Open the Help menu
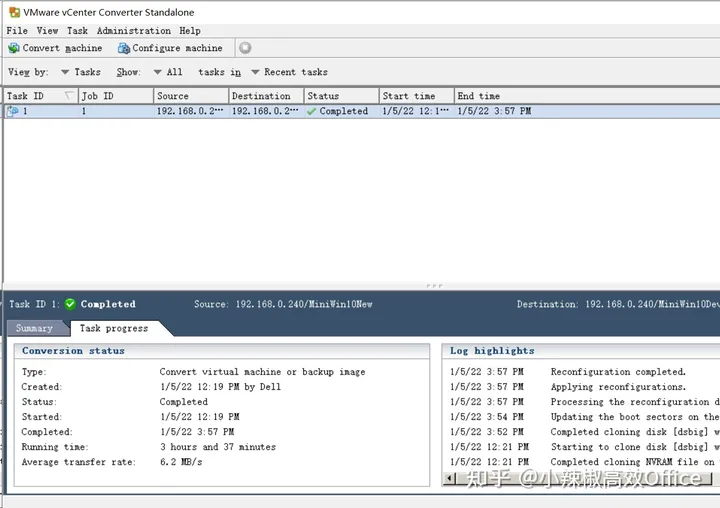This screenshot has height=508, width=720. (x=190, y=31)
